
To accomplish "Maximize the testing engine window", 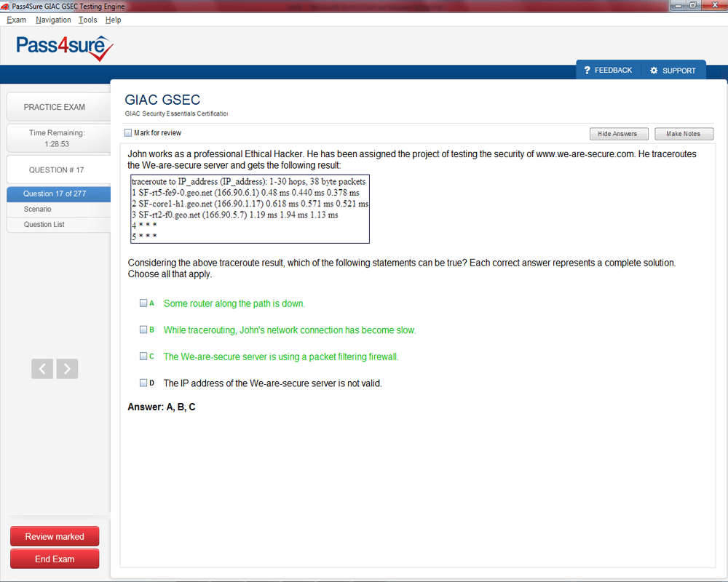I will click(x=693, y=5).
